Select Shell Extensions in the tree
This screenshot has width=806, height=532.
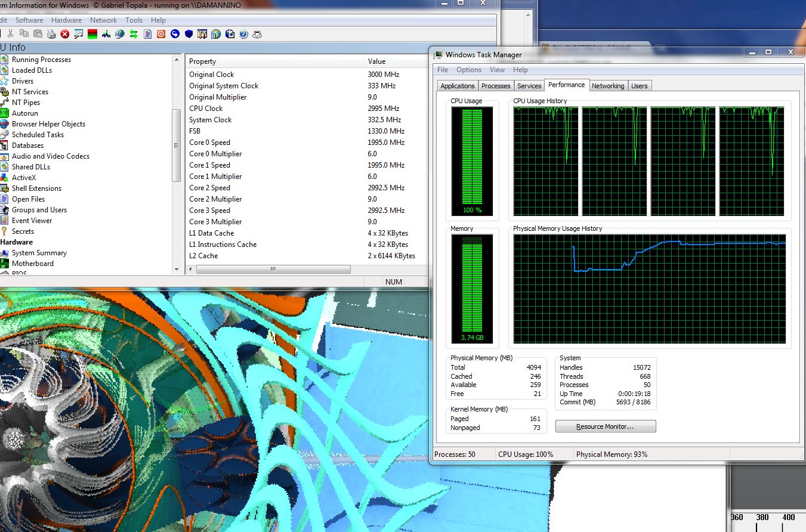click(36, 188)
